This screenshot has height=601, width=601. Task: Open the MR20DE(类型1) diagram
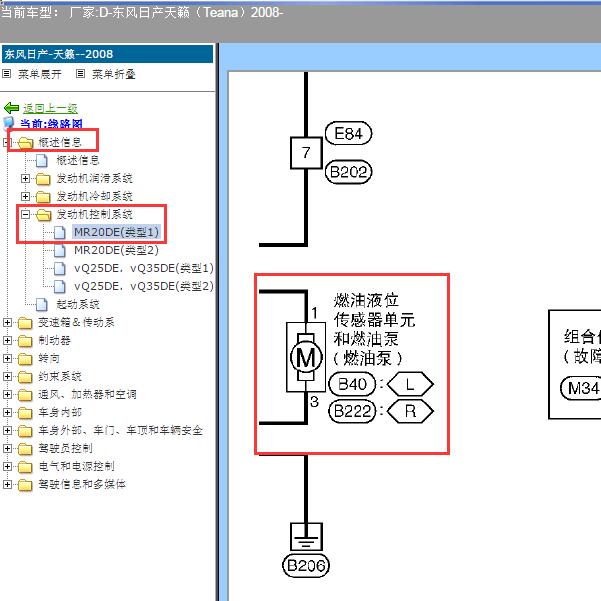click(x=116, y=232)
